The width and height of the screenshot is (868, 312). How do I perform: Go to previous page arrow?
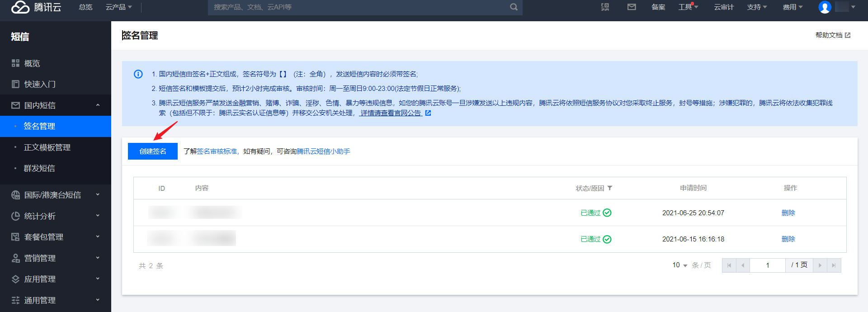(743, 265)
